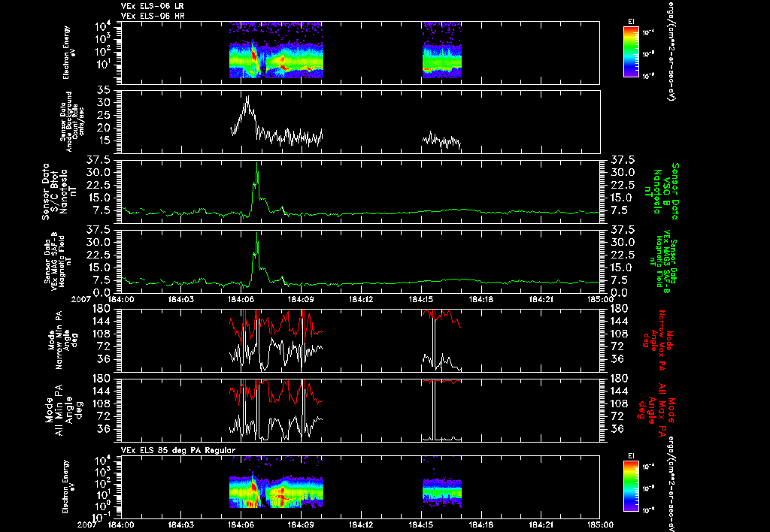
Task: Click the second count rate trace near 184:15
Action: (441, 140)
